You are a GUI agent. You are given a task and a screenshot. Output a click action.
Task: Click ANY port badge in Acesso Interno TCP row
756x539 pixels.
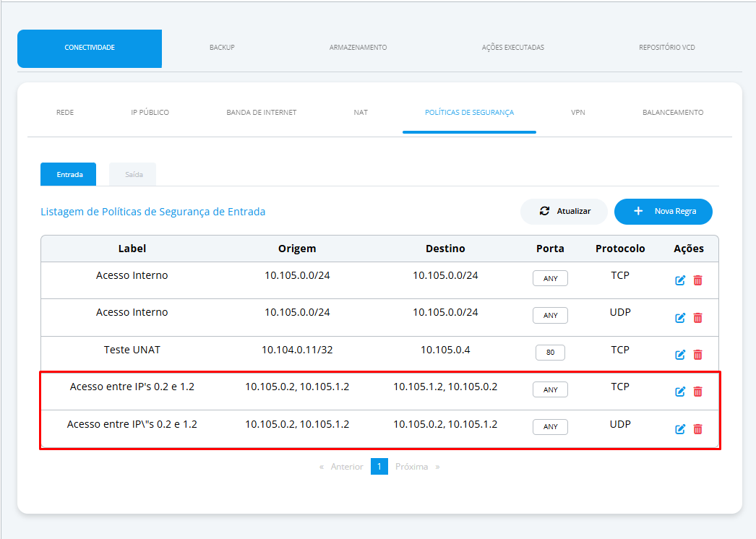[x=550, y=279]
